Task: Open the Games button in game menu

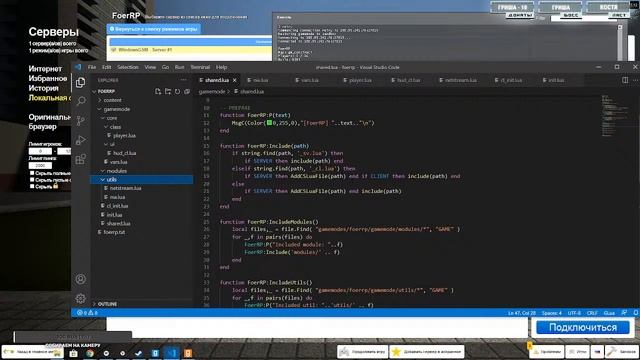Action: coord(577,351)
